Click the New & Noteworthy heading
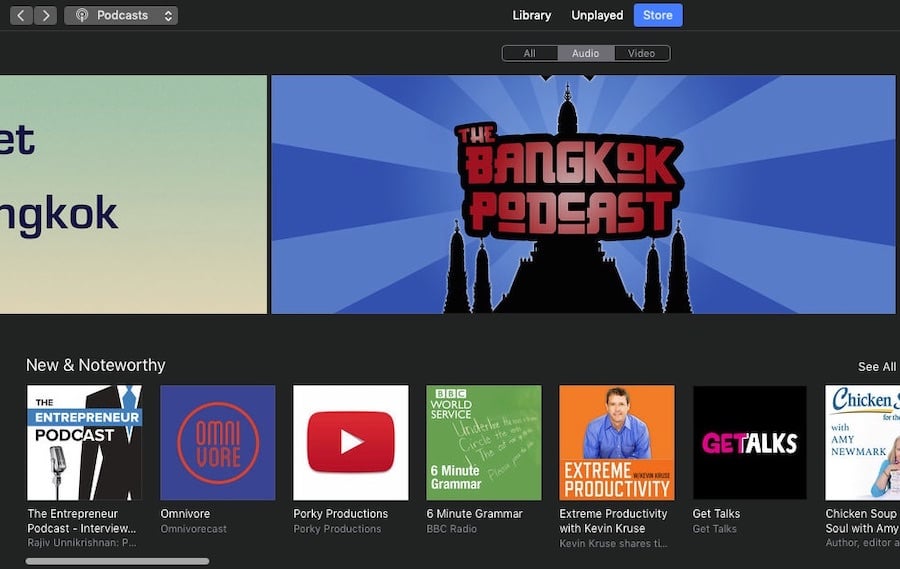This screenshot has width=900, height=569. (96, 365)
